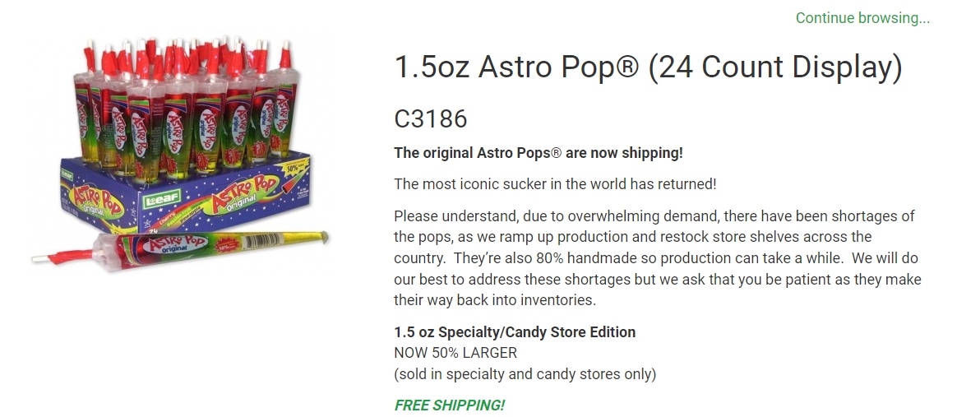The image size is (980, 417).
Task: Click "The most iconic sucker" sentence
Action: pos(555,184)
